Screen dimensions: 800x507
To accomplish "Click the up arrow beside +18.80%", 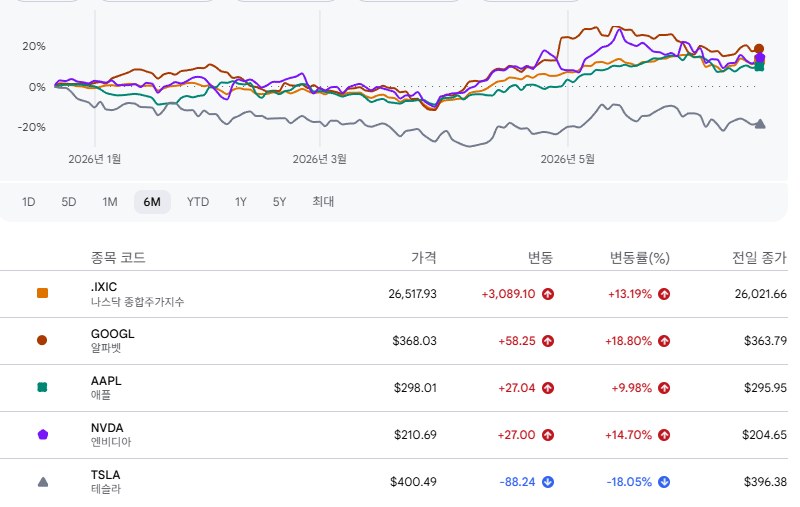I will (x=664, y=341).
